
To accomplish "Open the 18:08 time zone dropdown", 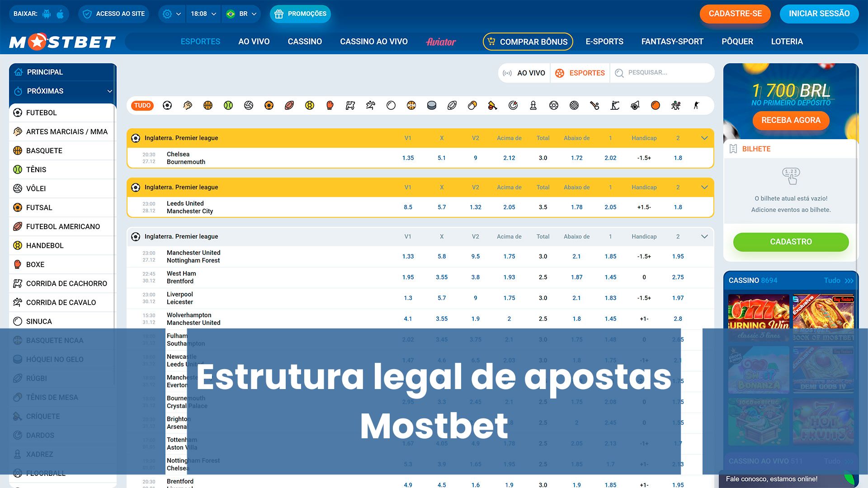I will [203, 14].
